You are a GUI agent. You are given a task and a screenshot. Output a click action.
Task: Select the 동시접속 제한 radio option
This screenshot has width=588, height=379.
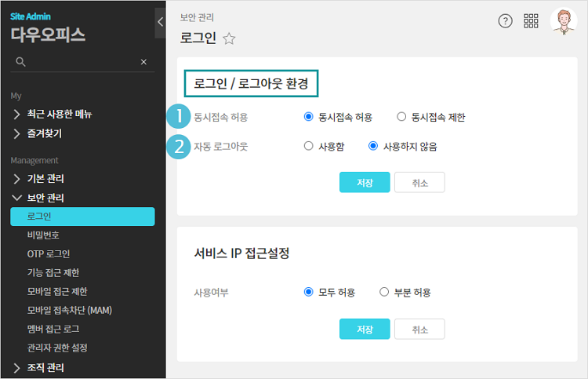click(x=401, y=117)
